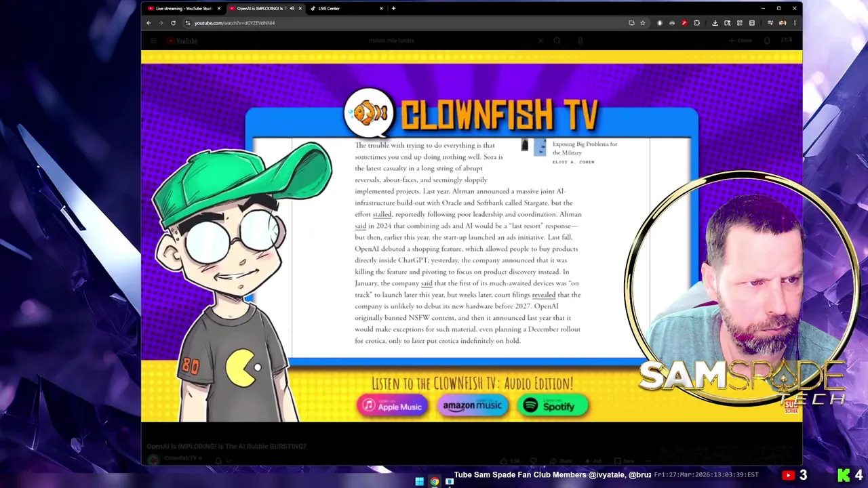Click the Share button under the video

point(561,461)
